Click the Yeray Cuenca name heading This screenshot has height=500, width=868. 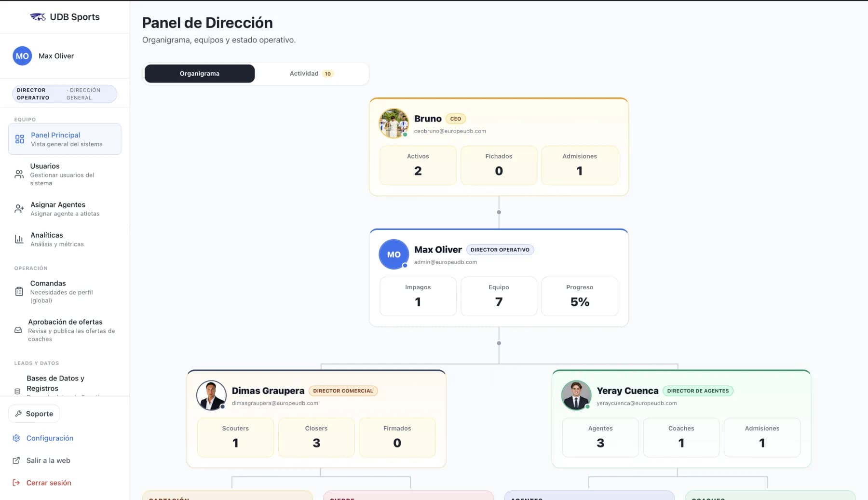tap(627, 391)
